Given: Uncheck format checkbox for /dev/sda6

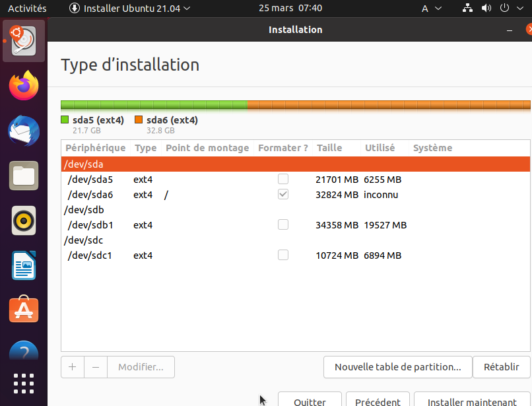Looking at the screenshot, I should pyautogui.click(x=283, y=195).
